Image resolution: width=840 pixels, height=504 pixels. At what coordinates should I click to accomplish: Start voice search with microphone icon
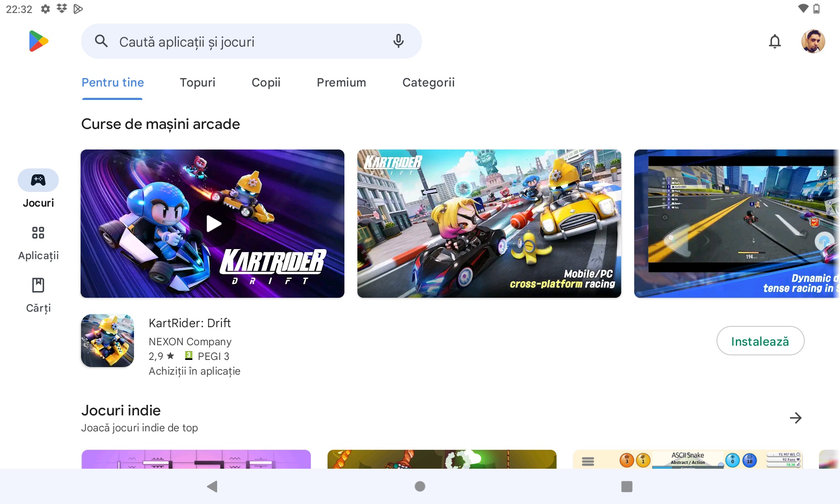pos(398,41)
